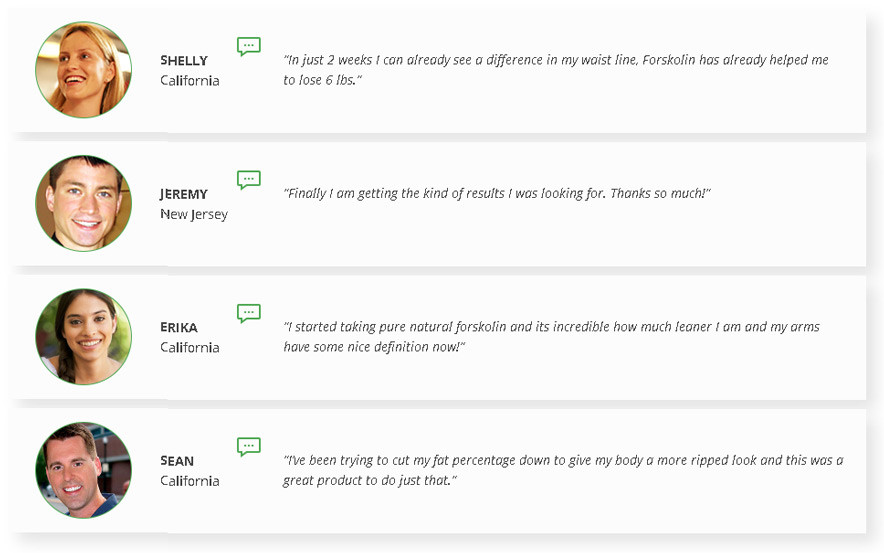The image size is (884, 553).
Task: Click the New Jersey location text
Action: (194, 215)
